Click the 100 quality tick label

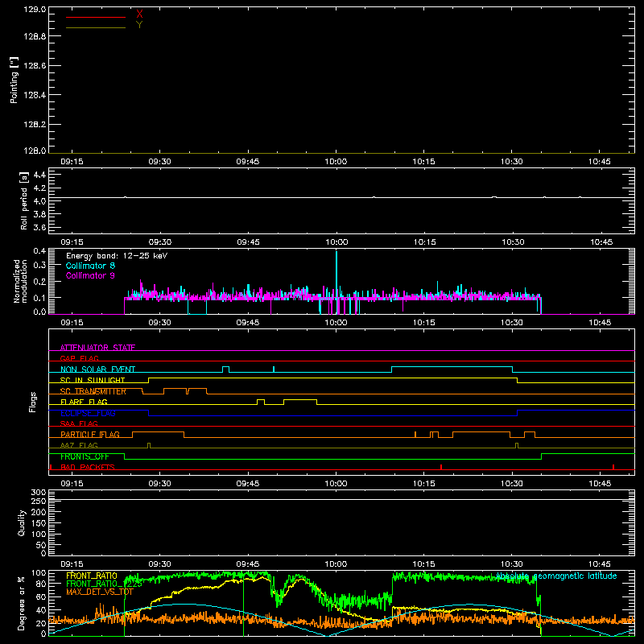click(38, 534)
